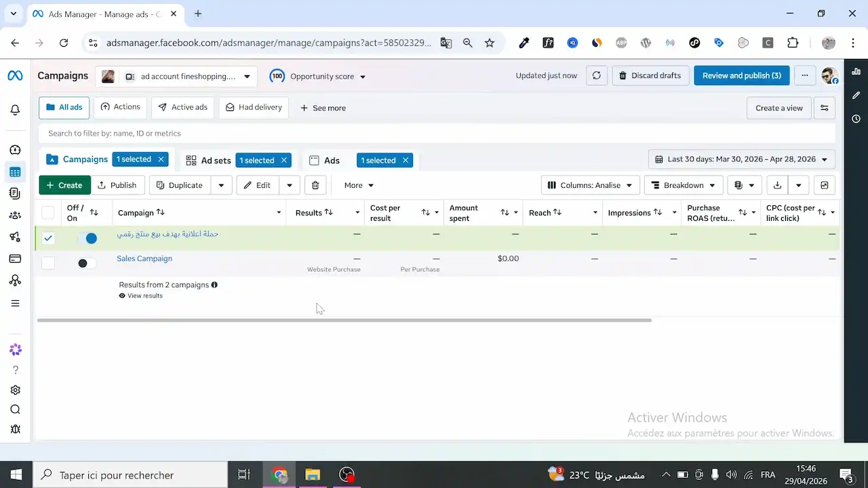
Task: Open the date range Last 30 days picker
Action: pos(742,159)
